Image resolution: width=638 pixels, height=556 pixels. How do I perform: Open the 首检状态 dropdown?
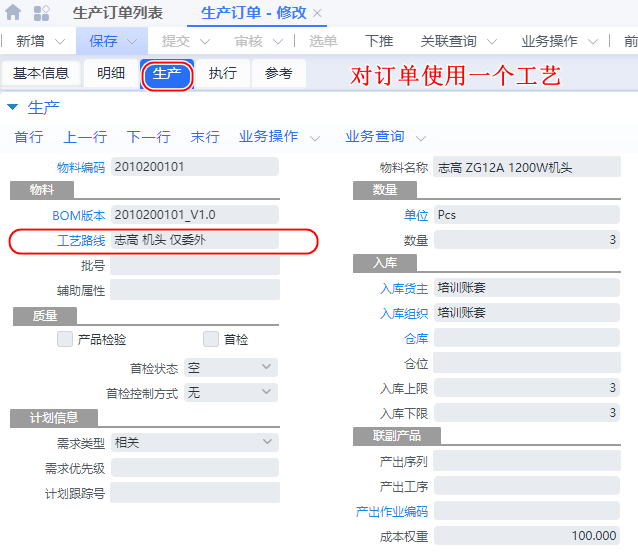coord(266,368)
